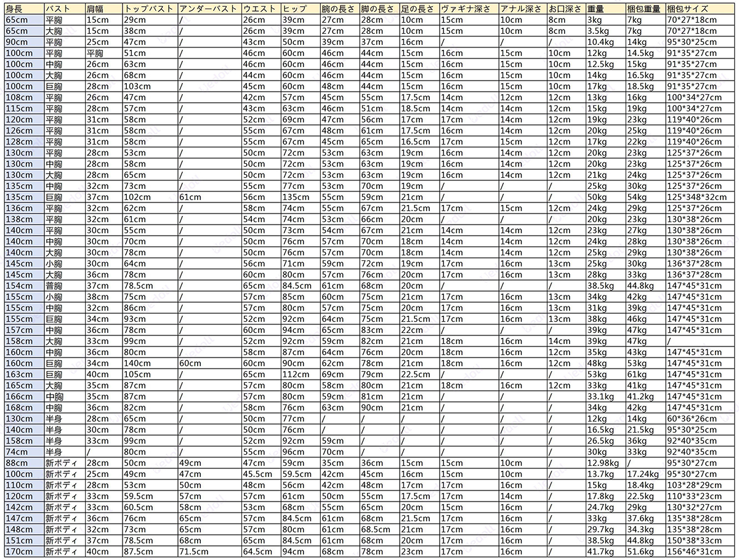Click the 脚の長さ column header
The image size is (739, 560).
pyautogui.click(x=379, y=9)
